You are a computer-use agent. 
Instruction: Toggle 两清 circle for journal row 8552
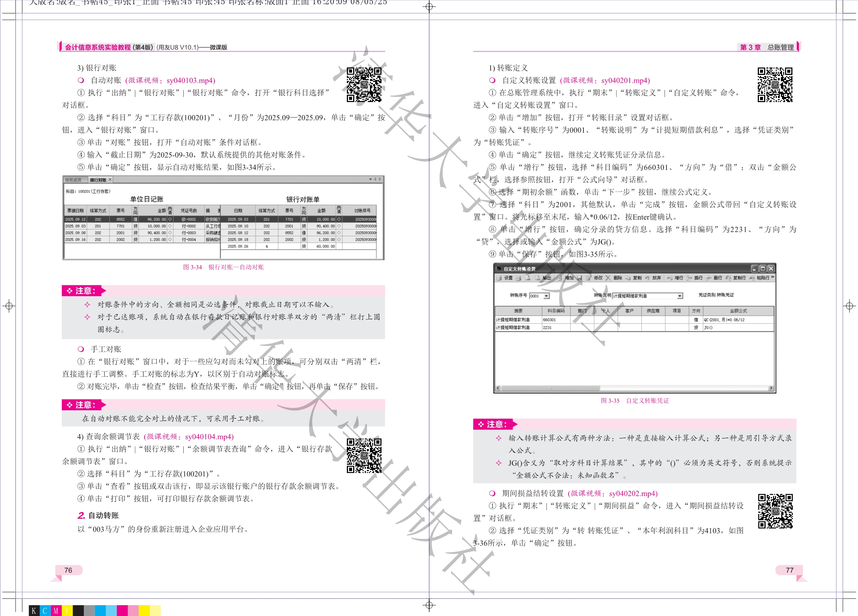click(170, 219)
